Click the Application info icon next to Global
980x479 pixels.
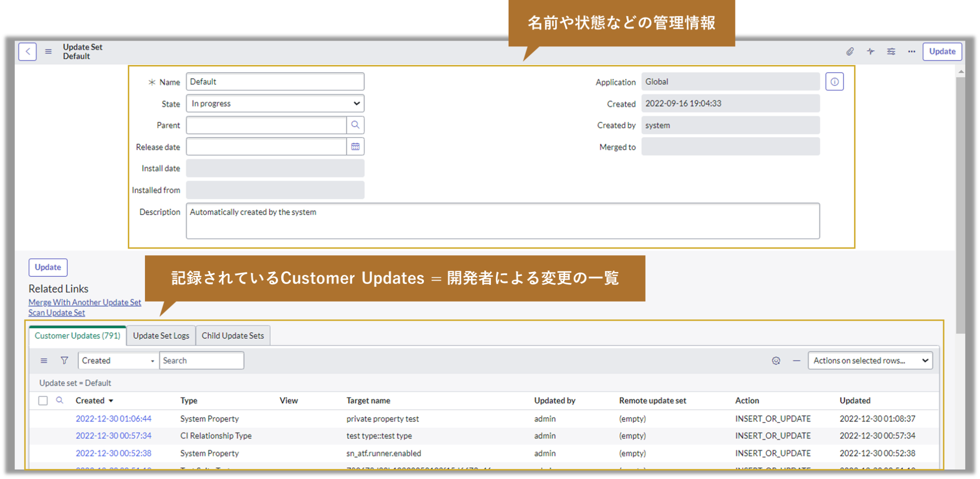(834, 81)
